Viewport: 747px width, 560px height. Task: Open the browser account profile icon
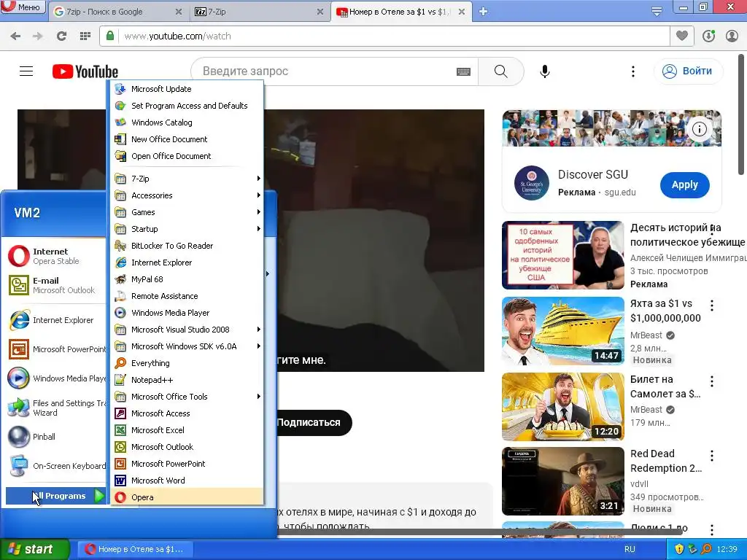732,36
